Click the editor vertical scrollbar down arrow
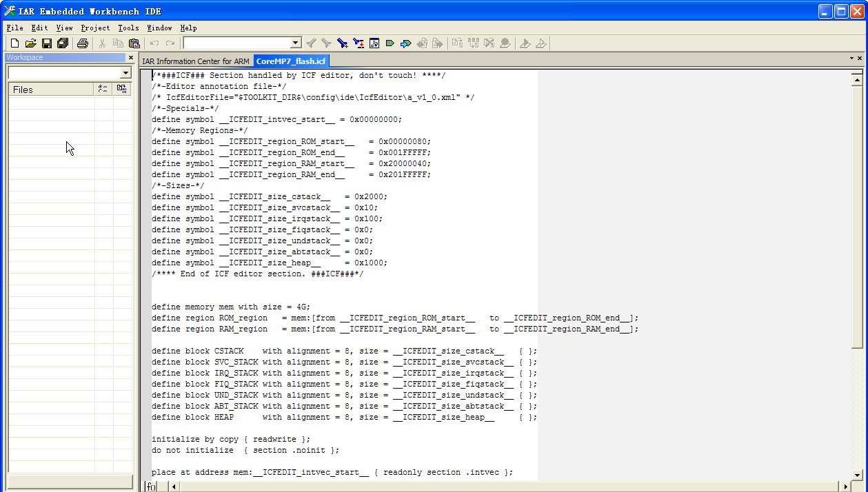 [858, 475]
